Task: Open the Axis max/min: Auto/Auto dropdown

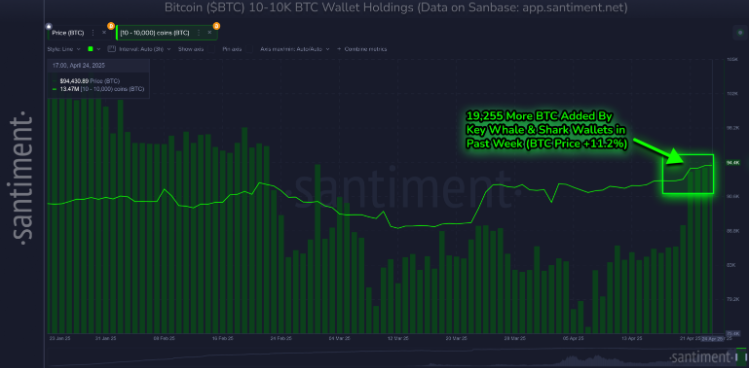Action: (296, 49)
